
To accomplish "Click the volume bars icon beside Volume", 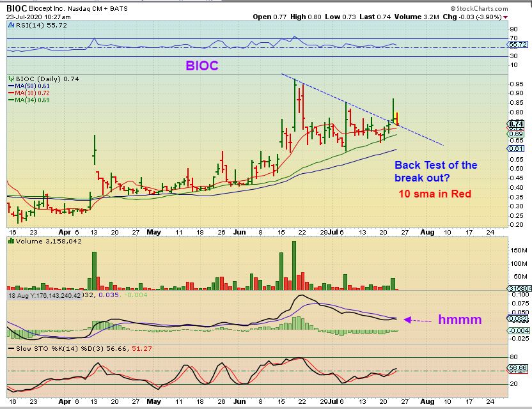I will [x=11, y=241].
